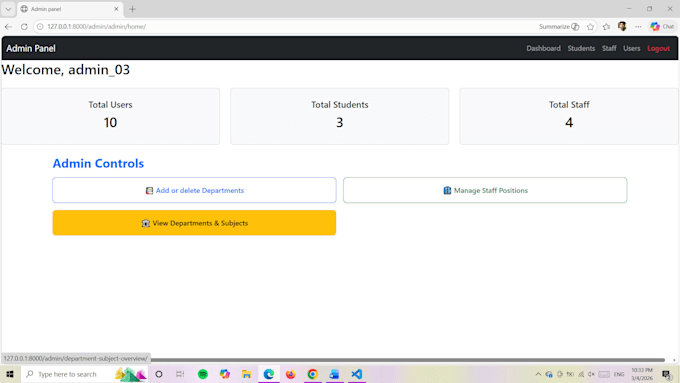
Task: Reload the page with refresh icon
Action: (x=24, y=26)
